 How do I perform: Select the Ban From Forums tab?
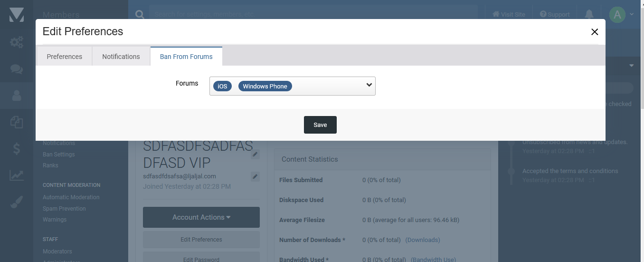(x=186, y=57)
